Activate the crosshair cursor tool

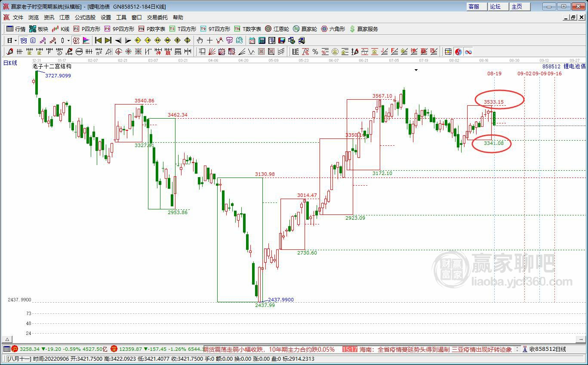209,40
